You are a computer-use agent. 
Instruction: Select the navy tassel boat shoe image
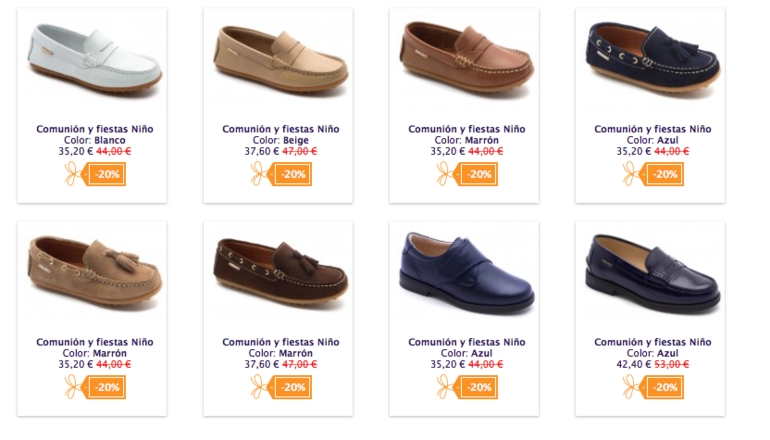pos(653,60)
